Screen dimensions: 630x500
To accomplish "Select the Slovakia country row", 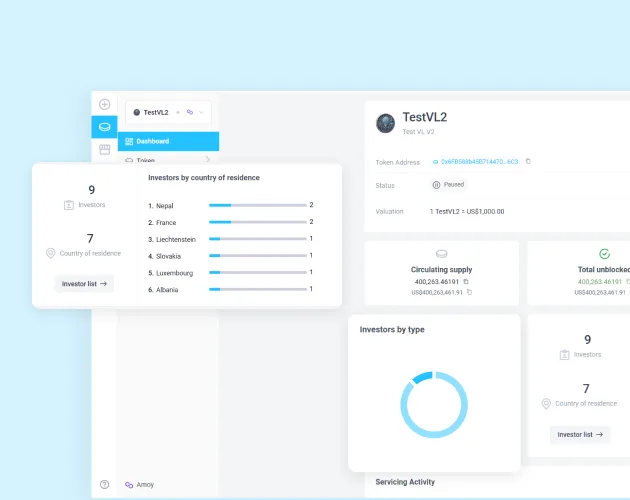I will click(231, 256).
